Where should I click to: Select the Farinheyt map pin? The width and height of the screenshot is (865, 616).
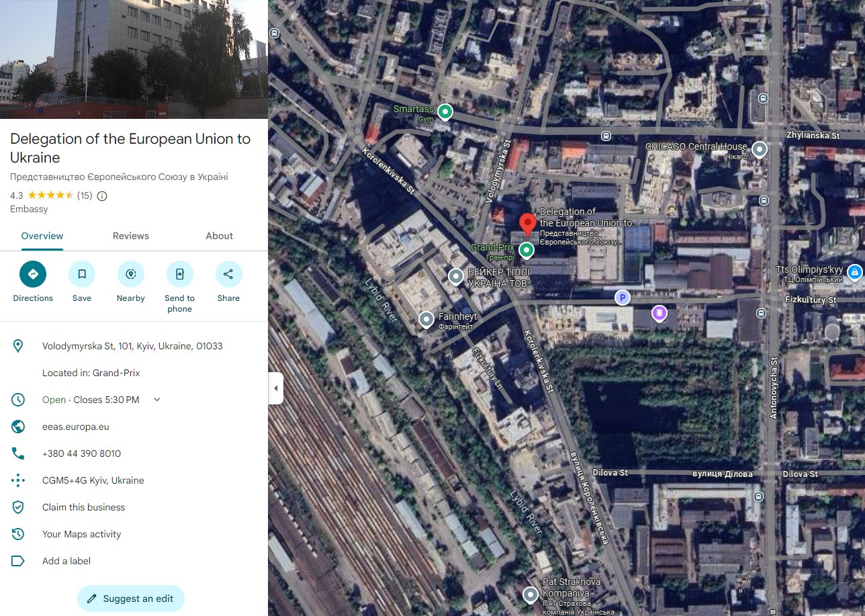(x=426, y=319)
